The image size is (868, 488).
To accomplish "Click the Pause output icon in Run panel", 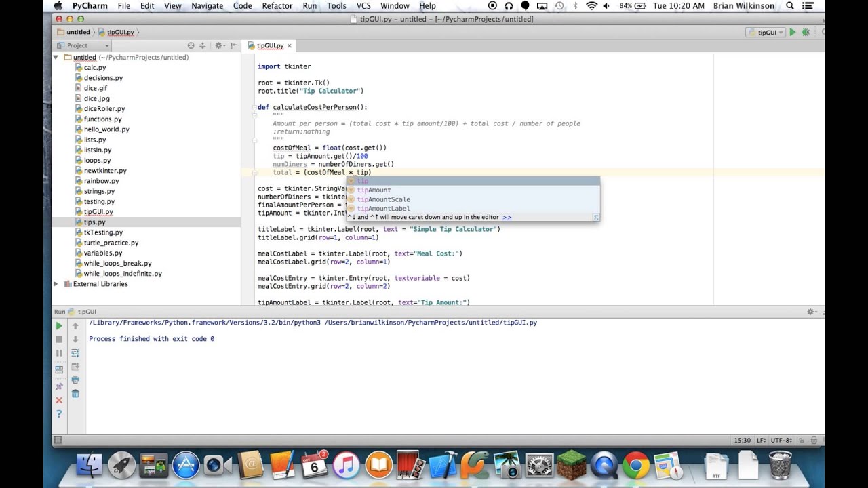I will point(59,353).
